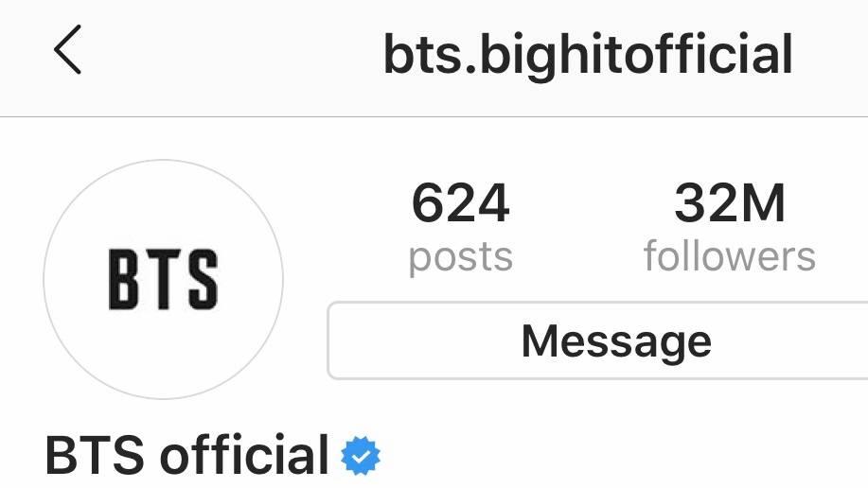This screenshot has width=868, height=488.
Task: Tap the word 'Message' inside the outlined button
Action: coord(616,342)
